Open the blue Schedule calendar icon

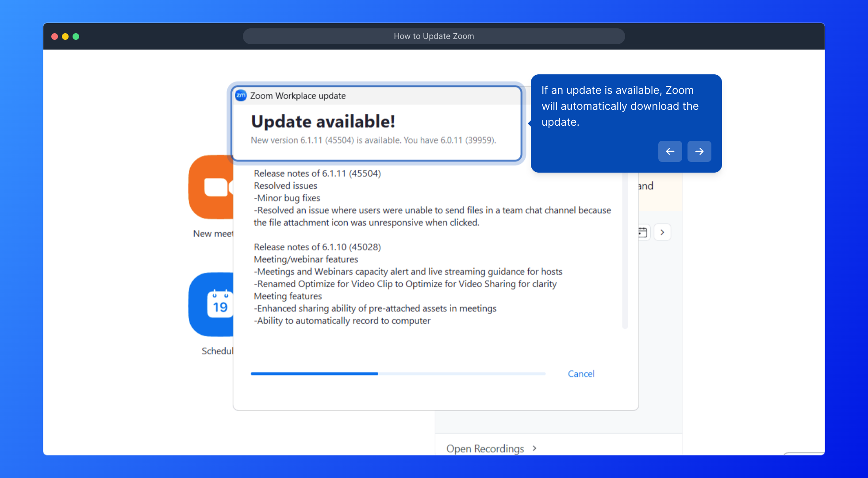click(212, 305)
